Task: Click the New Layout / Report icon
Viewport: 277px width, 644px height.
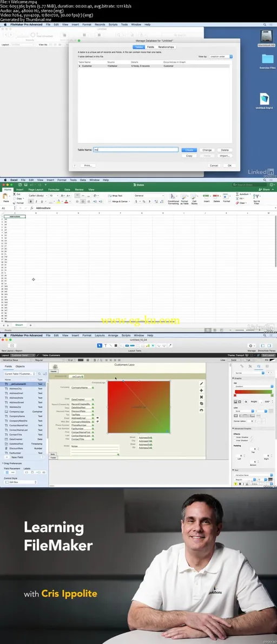Action: pos(11,346)
